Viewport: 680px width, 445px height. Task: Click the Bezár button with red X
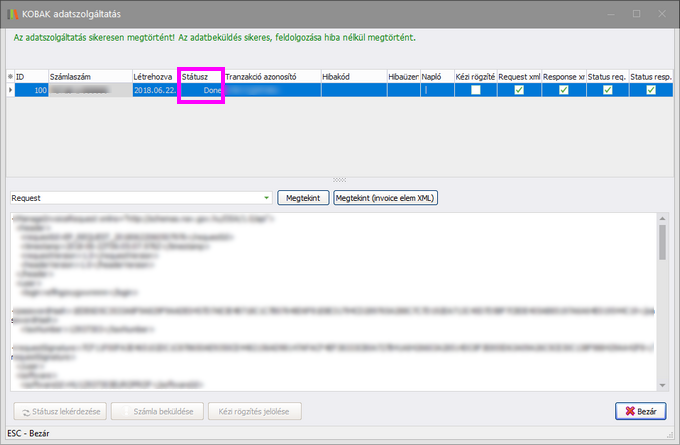coord(640,411)
